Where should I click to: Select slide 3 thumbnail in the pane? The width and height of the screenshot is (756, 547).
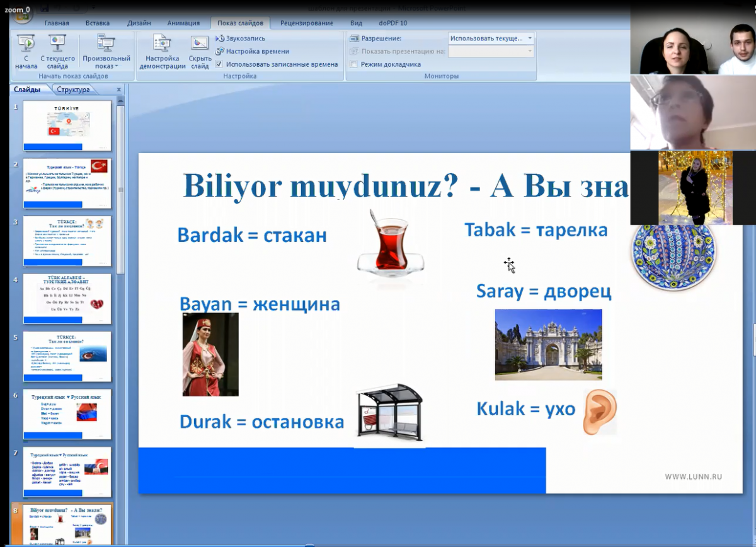(x=67, y=241)
